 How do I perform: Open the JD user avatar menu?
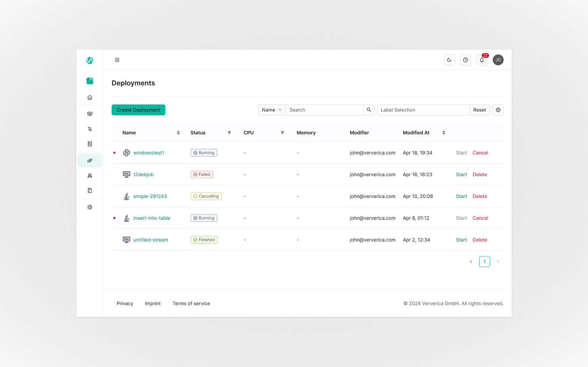point(498,60)
